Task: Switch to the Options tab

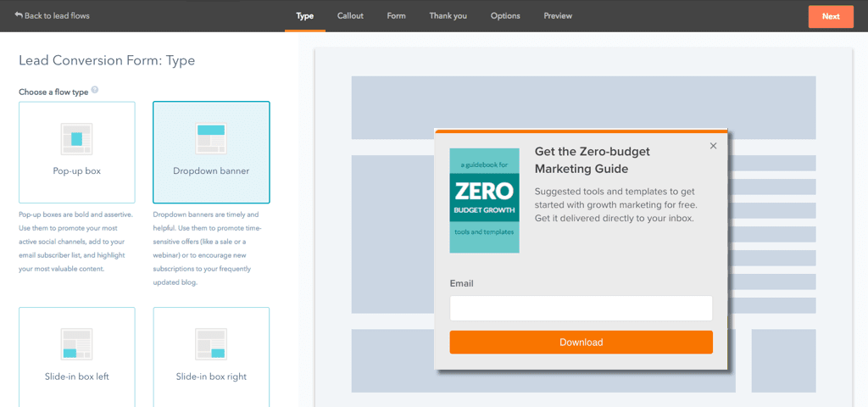Action: click(x=505, y=15)
